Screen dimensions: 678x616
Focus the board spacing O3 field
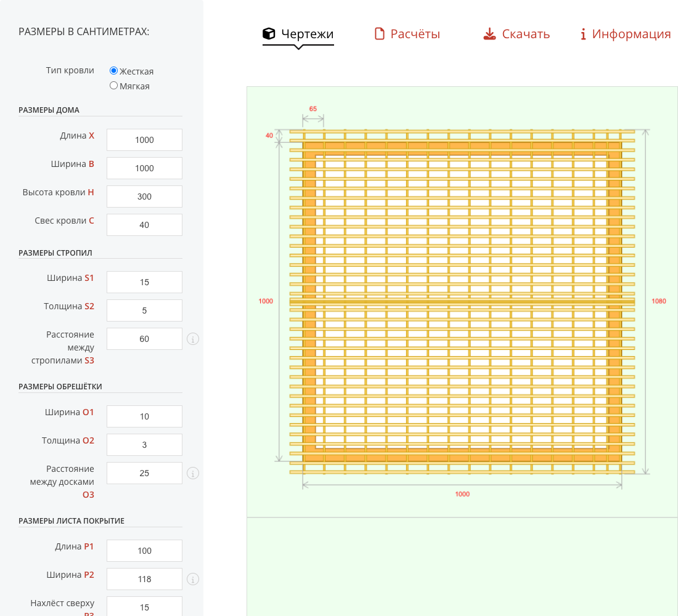pyautogui.click(x=144, y=473)
